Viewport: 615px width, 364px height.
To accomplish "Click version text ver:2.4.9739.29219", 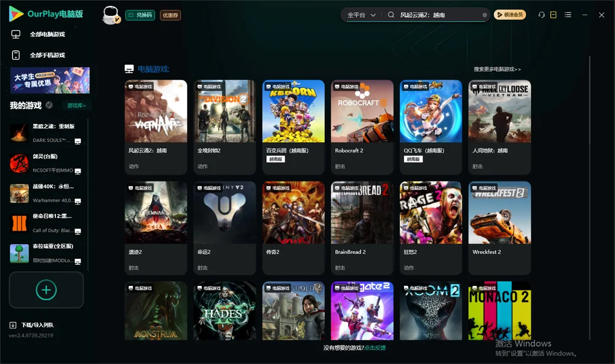I will pos(31,336).
